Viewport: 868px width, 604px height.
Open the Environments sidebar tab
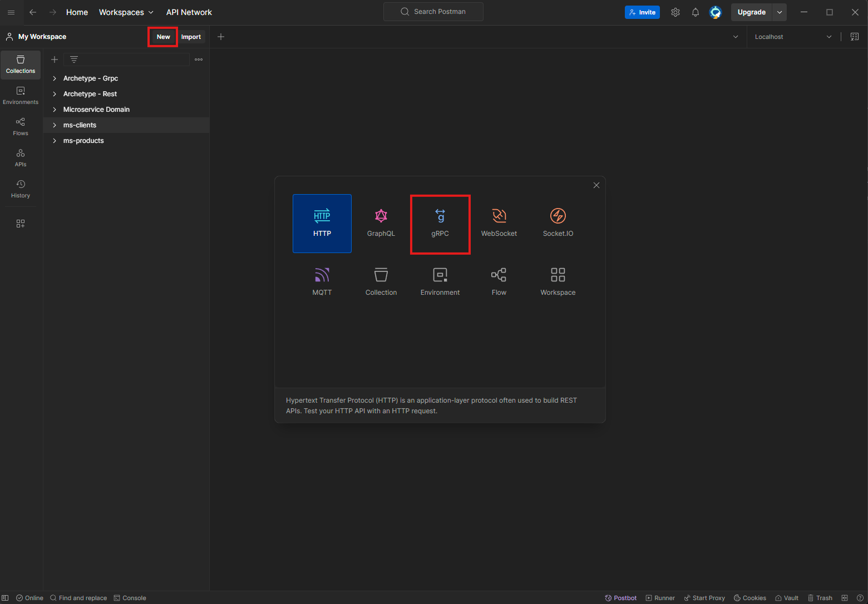pyautogui.click(x=21, y=96)
